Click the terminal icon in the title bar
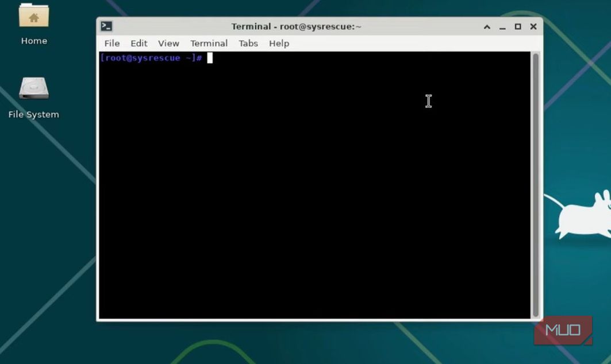 (106, 26)
